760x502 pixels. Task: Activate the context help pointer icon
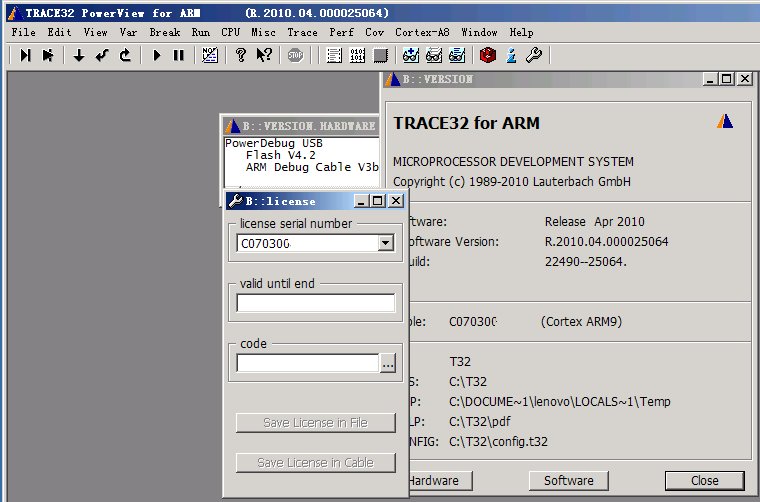(x=264, y=55)
